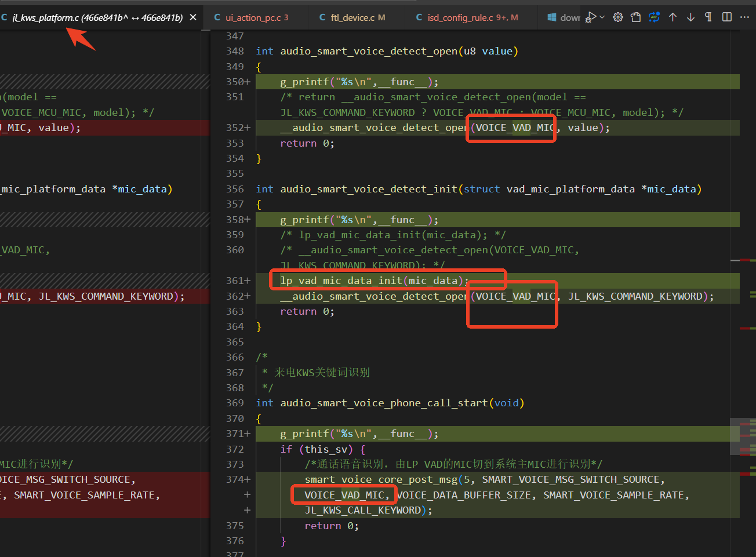Click the g_printf call on line 358
Viewport: 756px width, 557px height.
tap(359, 220)
